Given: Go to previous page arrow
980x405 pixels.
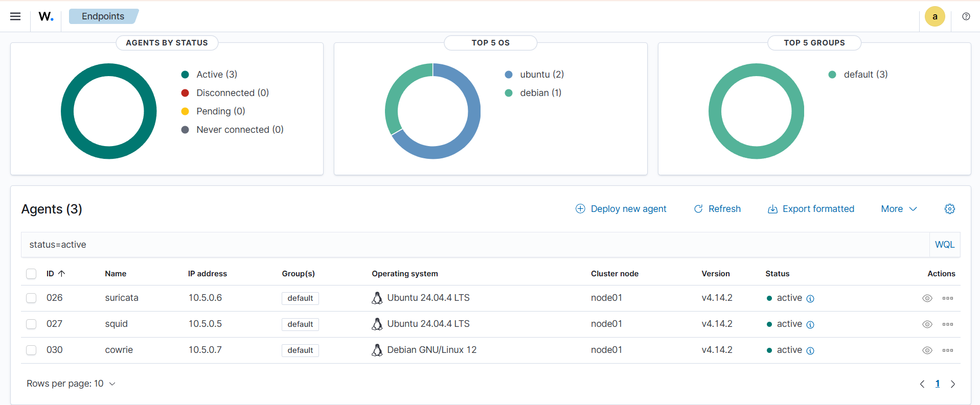Looking at the screenshot, I should [x=922, y=384].
